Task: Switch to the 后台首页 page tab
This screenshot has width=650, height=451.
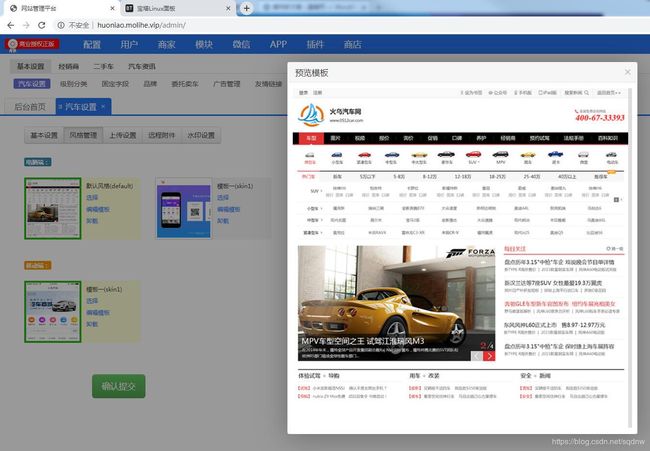Action: point(30,107)
